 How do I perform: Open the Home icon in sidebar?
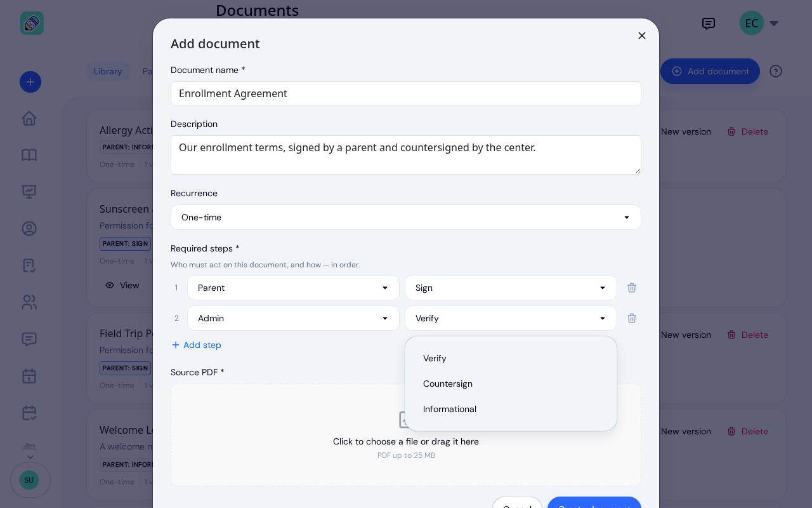pyautogui.click(x=29, y=118)
